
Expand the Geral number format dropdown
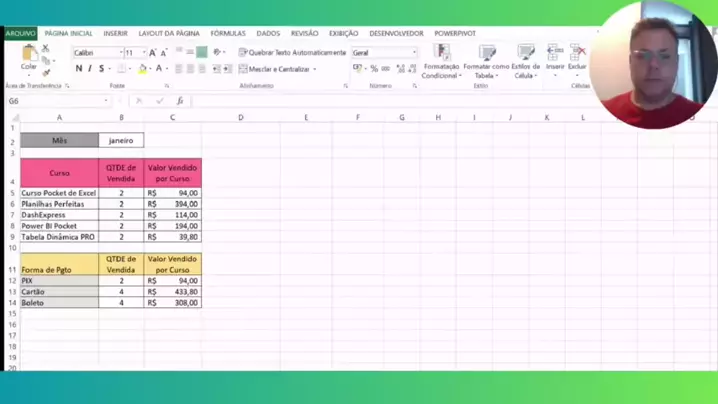414,53
